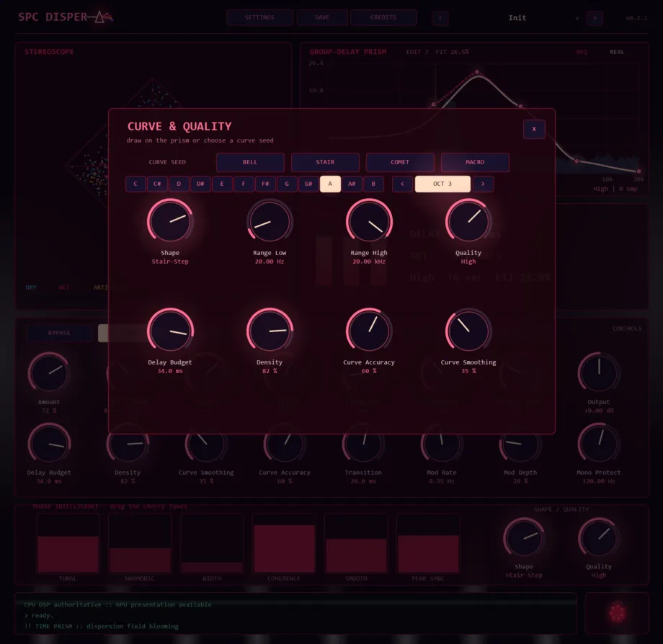Click '34.0 ms' value in dialog
The height and width of the screenshot is (644, 663).
point(170,371)
